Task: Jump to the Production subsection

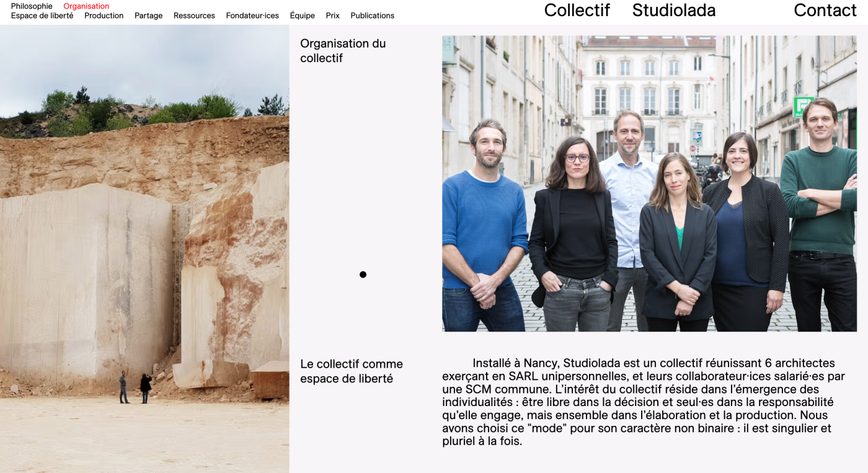Action: 104,15
